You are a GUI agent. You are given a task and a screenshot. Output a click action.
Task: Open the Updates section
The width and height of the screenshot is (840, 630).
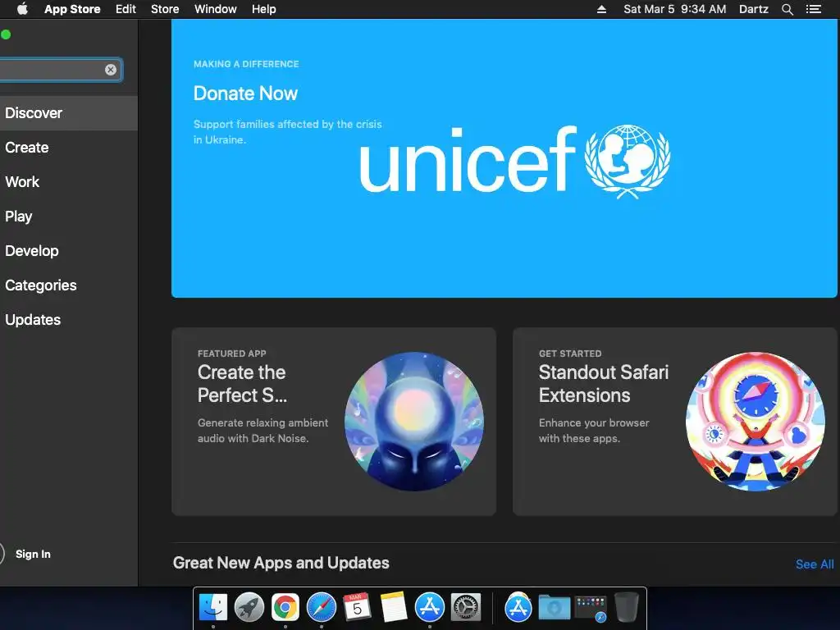click(x=69, y=320)
